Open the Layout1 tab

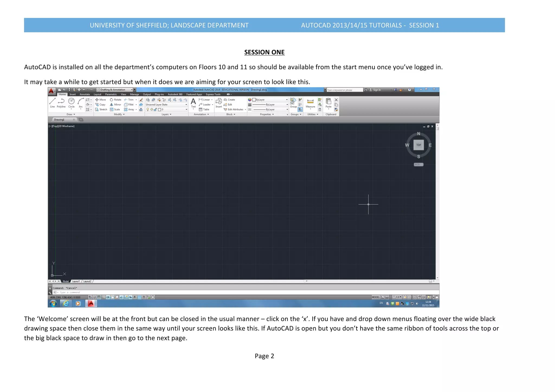tap(76, 282)
